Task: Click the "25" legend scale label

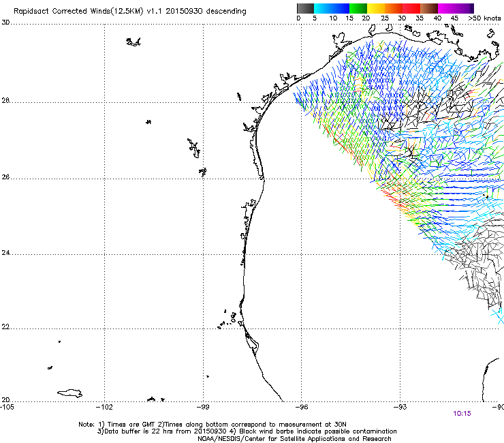Action: coord(385,18)
